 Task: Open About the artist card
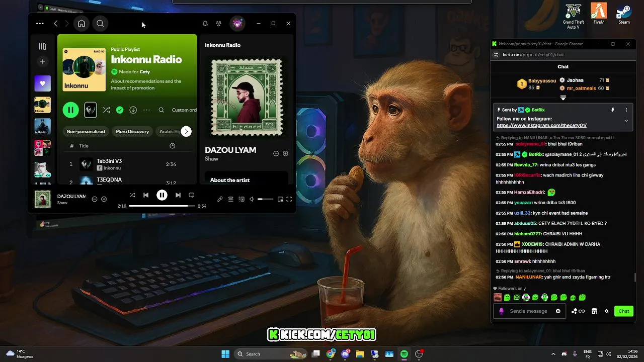click(x=246, y=178)
